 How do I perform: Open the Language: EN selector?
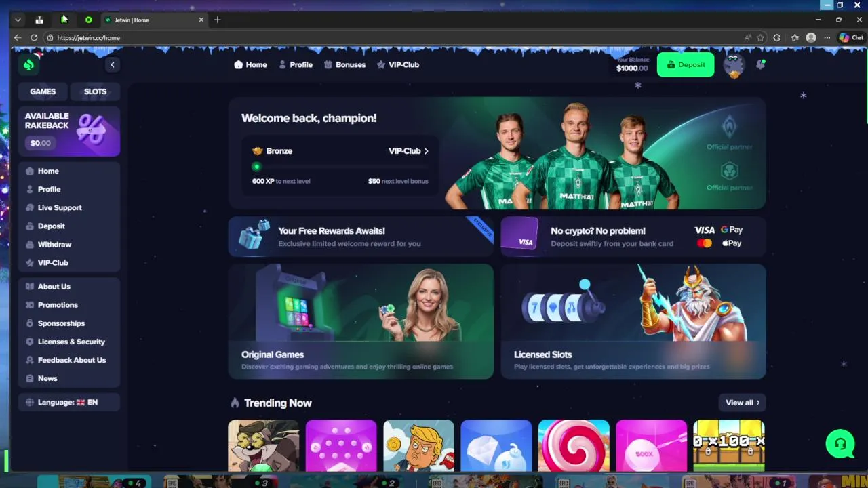(x=69, y=402)
